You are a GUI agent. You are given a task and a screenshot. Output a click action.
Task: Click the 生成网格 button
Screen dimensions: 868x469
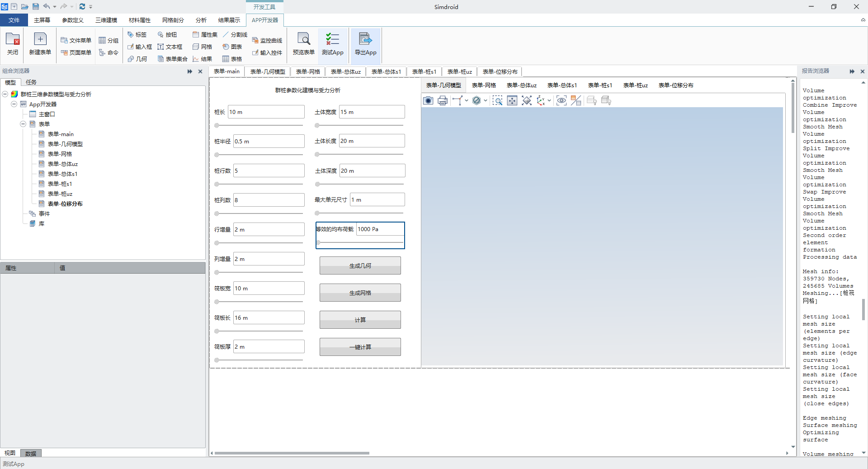click(x=360, y=293)
